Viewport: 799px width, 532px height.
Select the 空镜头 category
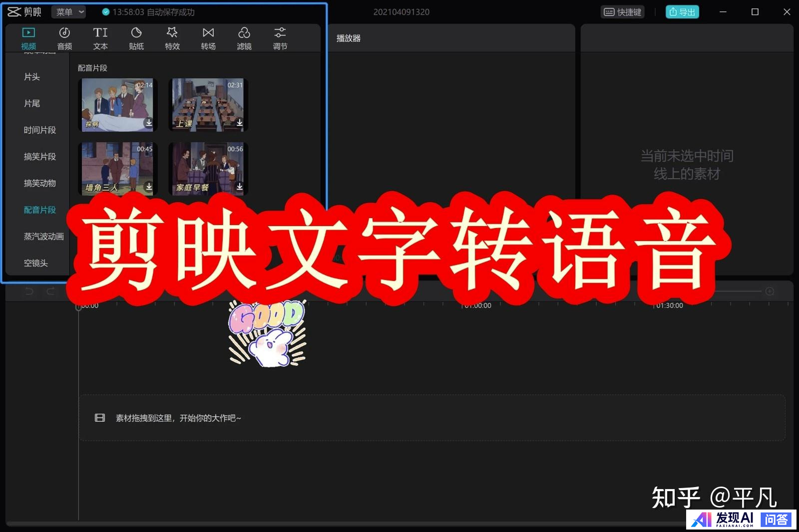[x=36, y=263]
